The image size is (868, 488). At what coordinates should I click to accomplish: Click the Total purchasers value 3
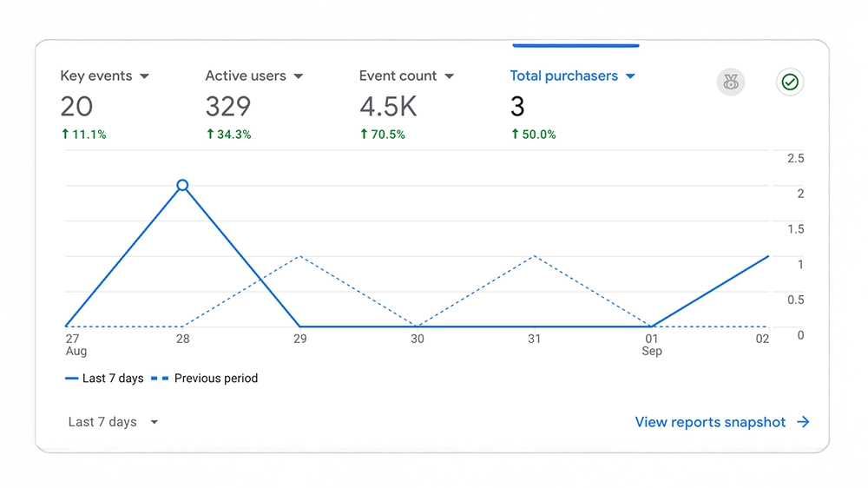517,107
